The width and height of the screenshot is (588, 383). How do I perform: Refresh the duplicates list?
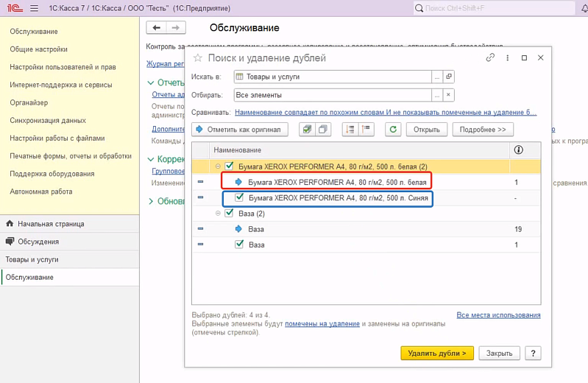coord(394,129)
